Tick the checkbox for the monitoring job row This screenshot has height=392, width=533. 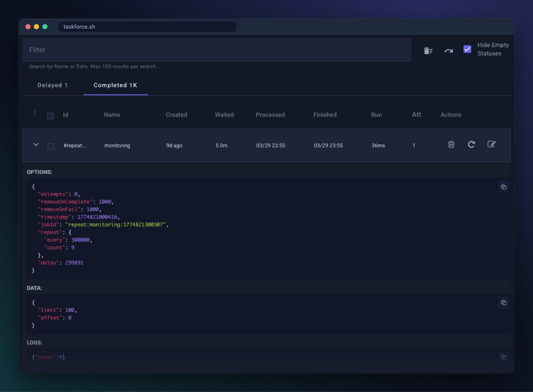pyautogui.click(x=51, y=146)
